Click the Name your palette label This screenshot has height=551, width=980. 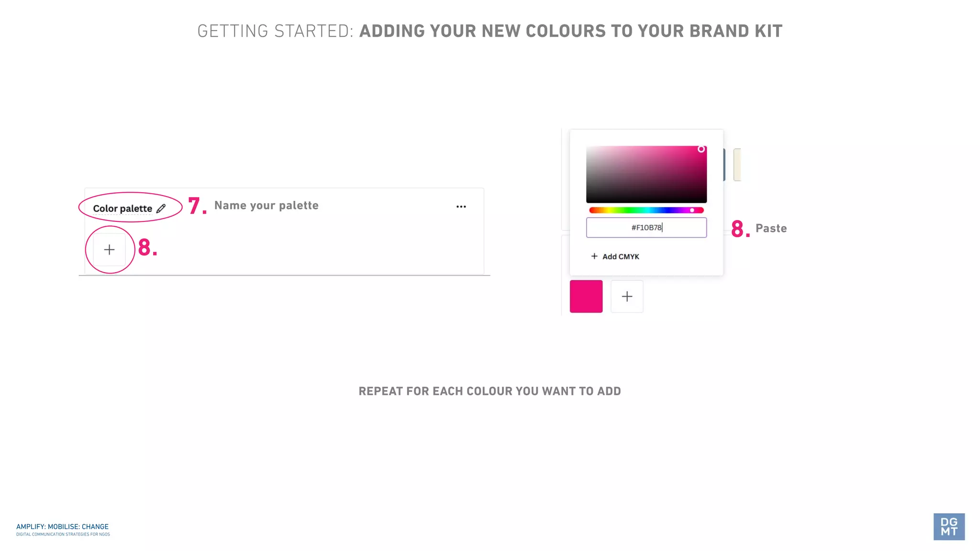pos(267,206)
